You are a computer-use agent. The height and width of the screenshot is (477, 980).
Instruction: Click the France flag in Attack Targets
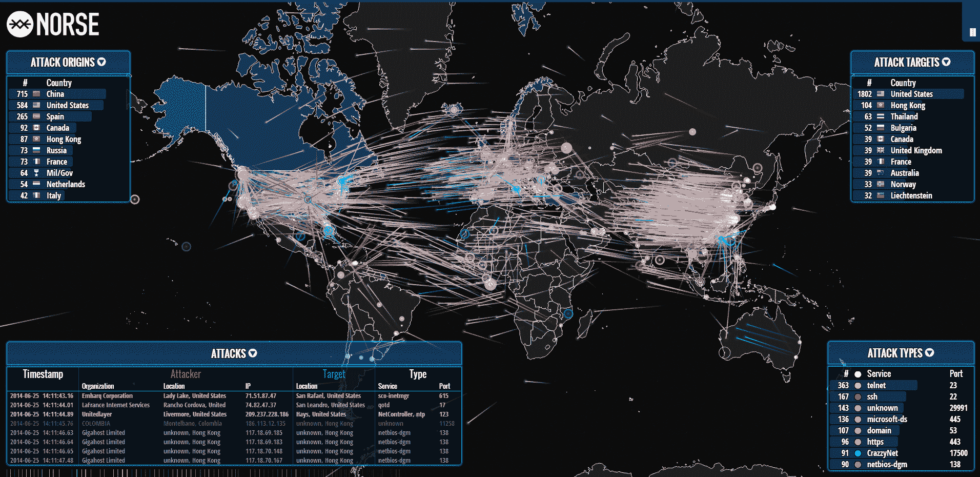881,162
